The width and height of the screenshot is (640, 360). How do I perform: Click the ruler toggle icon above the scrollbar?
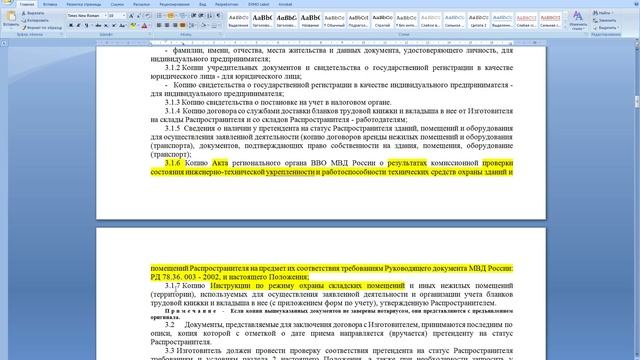[637, 42]
